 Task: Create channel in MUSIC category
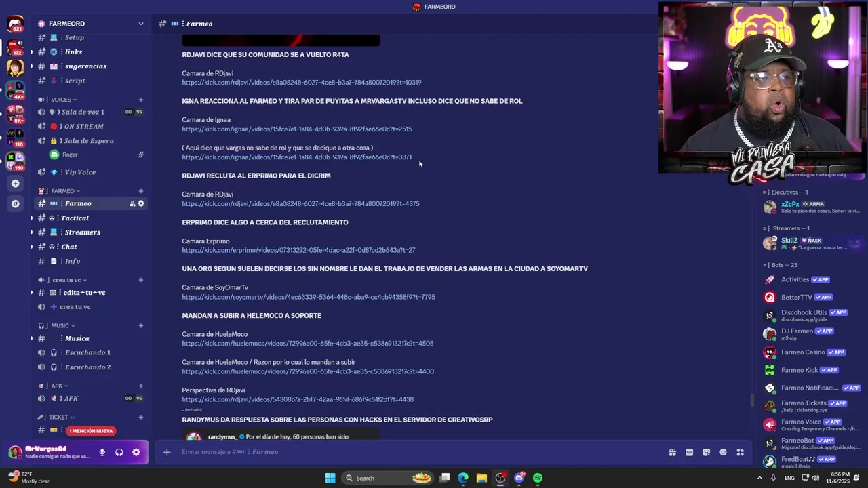click(141, 325)
